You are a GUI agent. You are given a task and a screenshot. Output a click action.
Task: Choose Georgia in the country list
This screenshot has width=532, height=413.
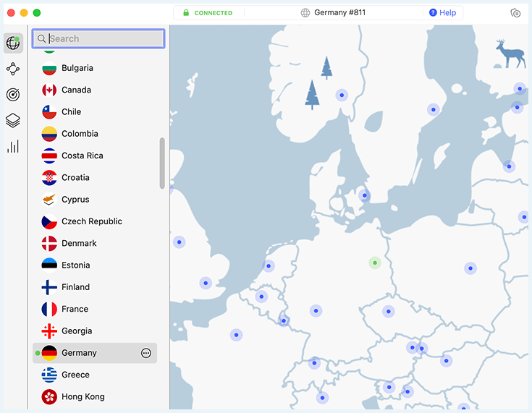(x=95, y=331)
